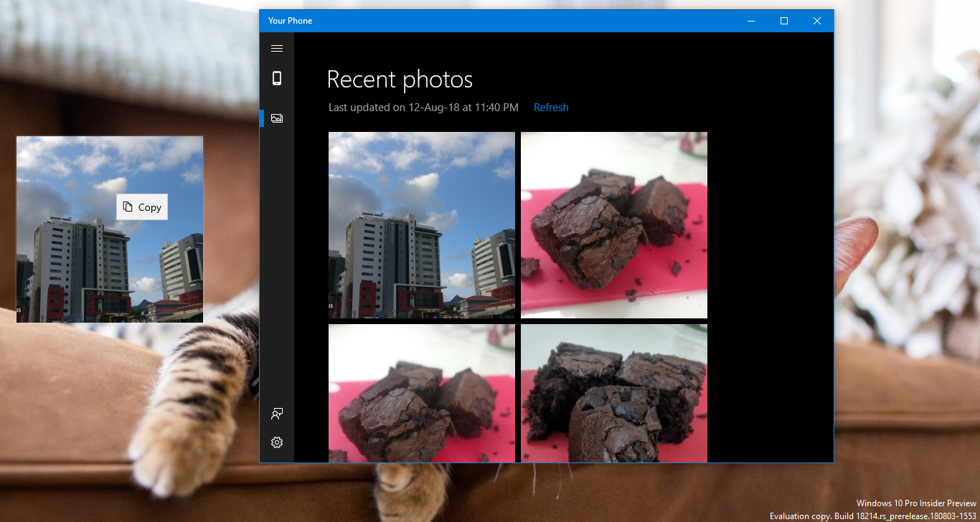
Task: Select the top-right brownie photo thumbnail
Action: [614, 225]
